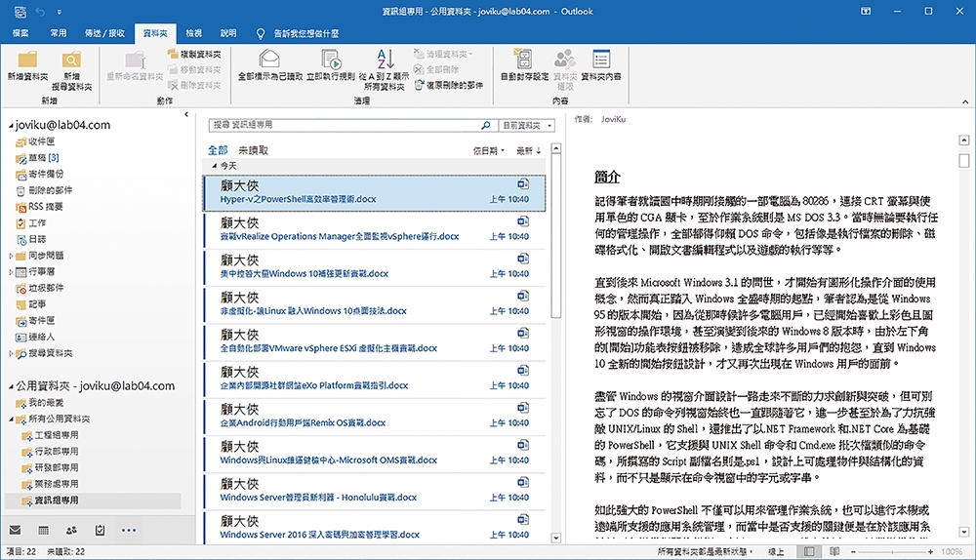Select the vRealize Operations Manager docx post

click(x=375, y=230)
